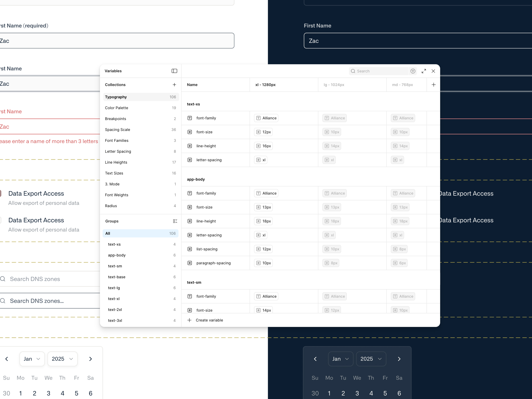Select the text-base group
This screenshot has height=399, width=532.
click(x=117, y=277)
